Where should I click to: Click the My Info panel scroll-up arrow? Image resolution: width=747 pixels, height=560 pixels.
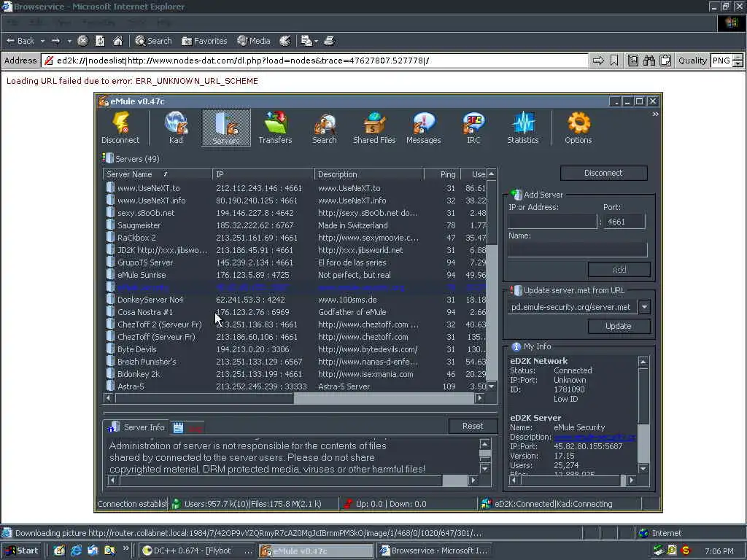click(x=643, y=362)
